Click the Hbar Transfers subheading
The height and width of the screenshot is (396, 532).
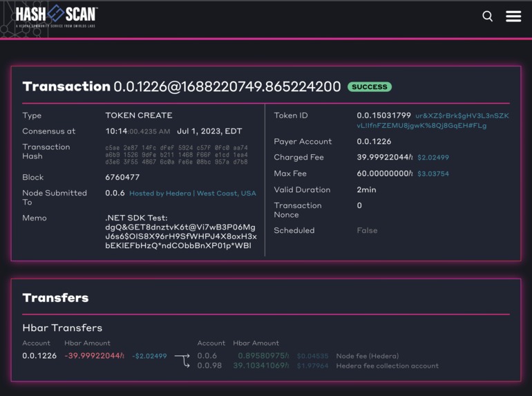tap(62, 328)
